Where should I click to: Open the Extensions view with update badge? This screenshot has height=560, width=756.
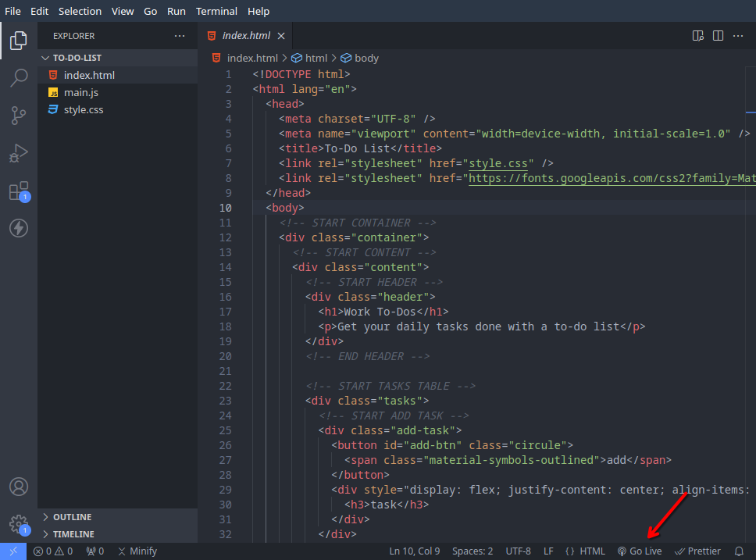point(18,191)
